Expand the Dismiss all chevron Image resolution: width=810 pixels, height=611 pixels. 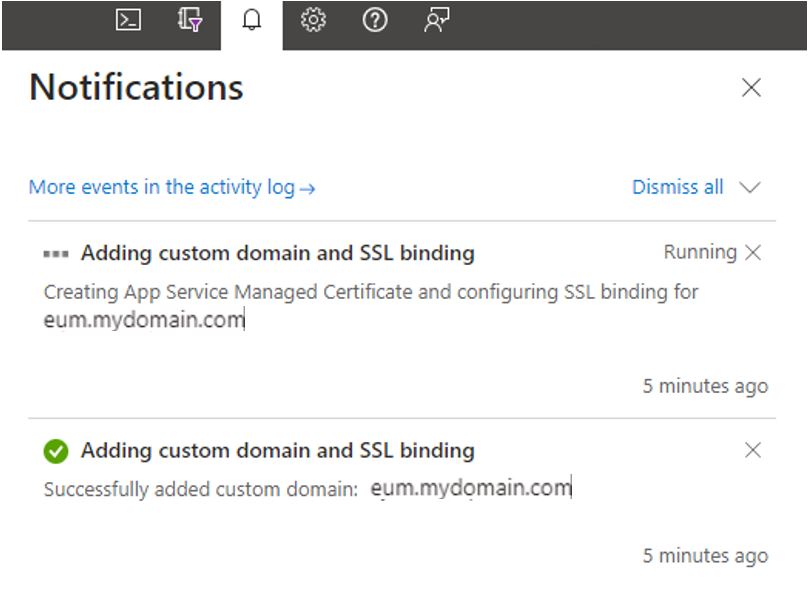[749, 187]
